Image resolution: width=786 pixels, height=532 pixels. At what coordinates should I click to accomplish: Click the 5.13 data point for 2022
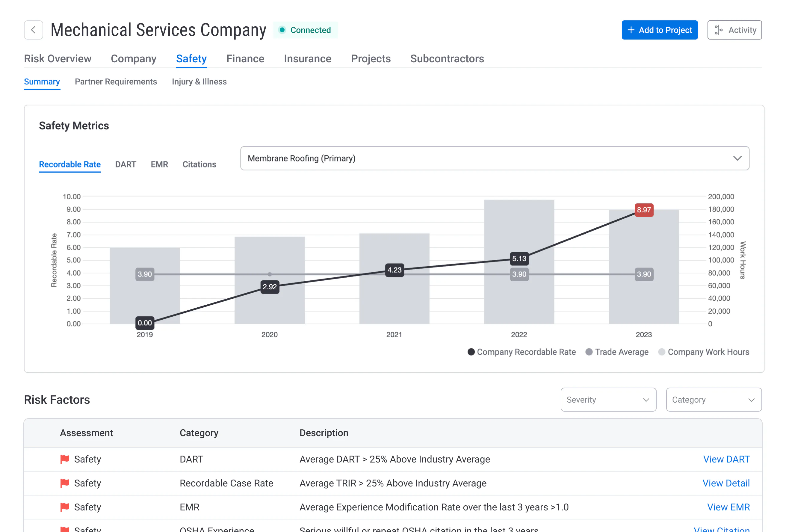pos(519,259)
